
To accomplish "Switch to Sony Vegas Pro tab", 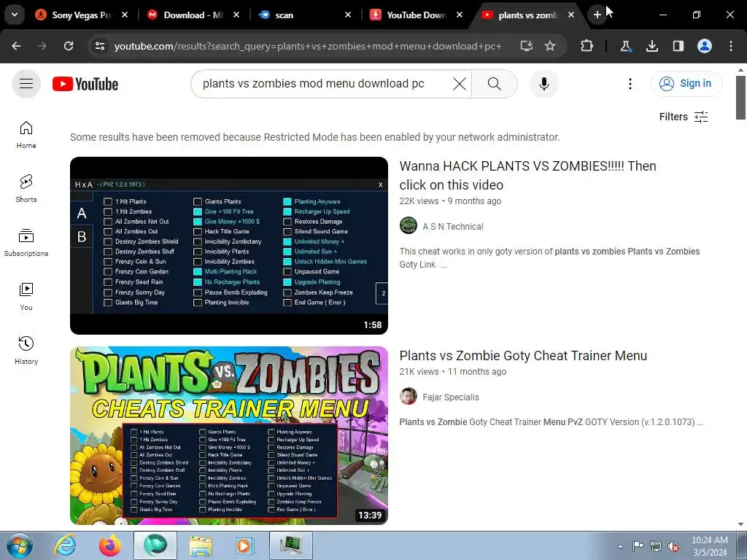I will (x=81, y=15).
